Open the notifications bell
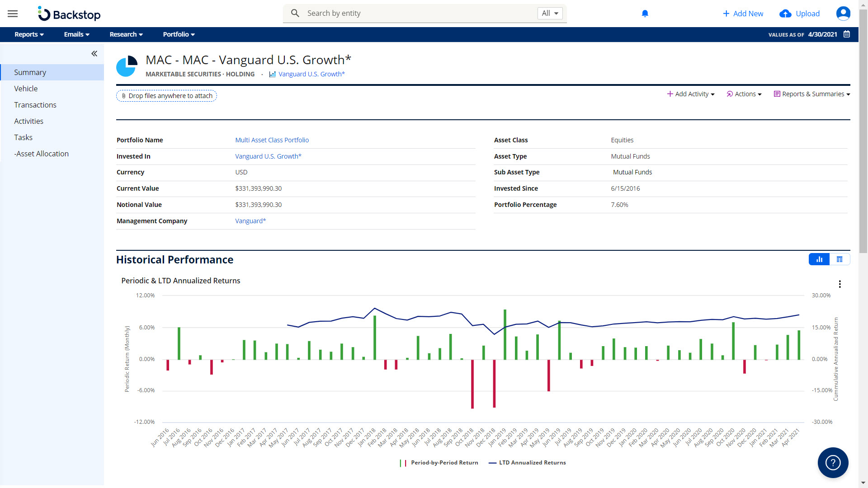Image resolution: width=868 pixels, height=488 pixels. tap(645, 13)
